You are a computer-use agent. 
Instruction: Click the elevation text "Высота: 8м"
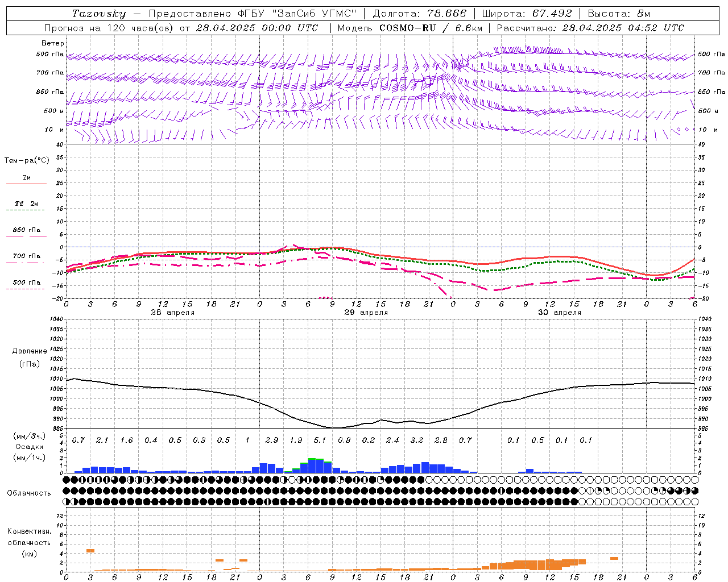pos(619,14)
